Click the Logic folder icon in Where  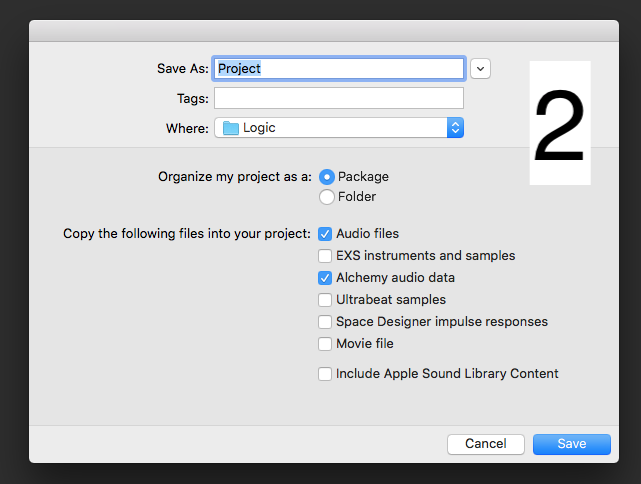point(231,128)
